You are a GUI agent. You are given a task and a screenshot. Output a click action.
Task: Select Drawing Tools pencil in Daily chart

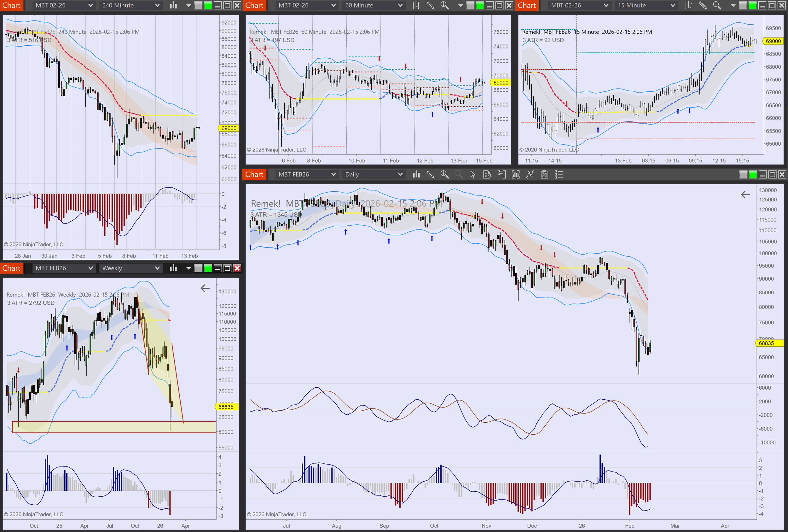click(430, 175)
